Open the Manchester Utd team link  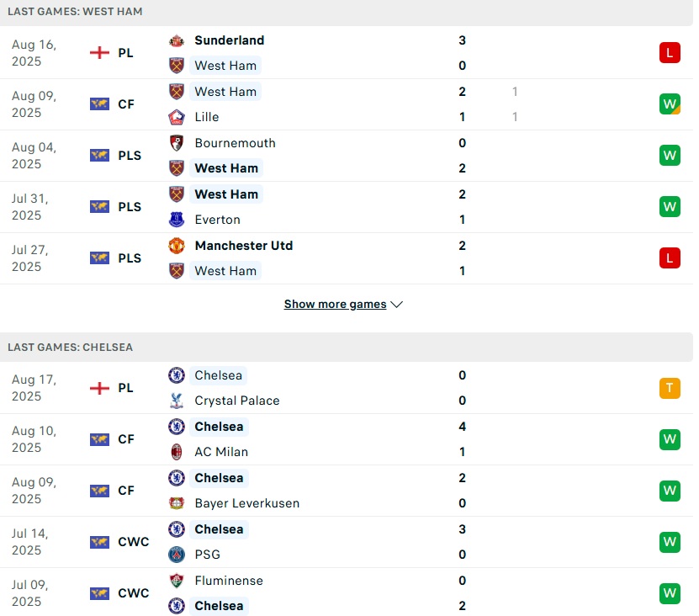(243, 246)
